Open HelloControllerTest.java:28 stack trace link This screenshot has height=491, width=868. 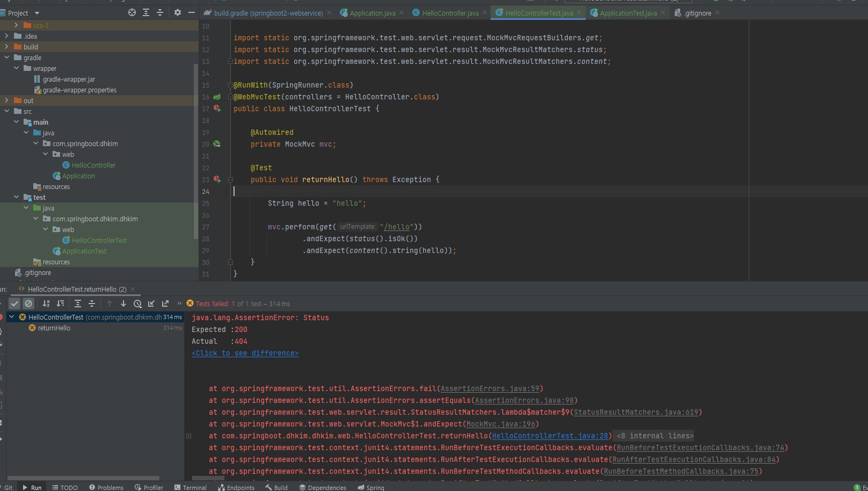click(550, 436)
